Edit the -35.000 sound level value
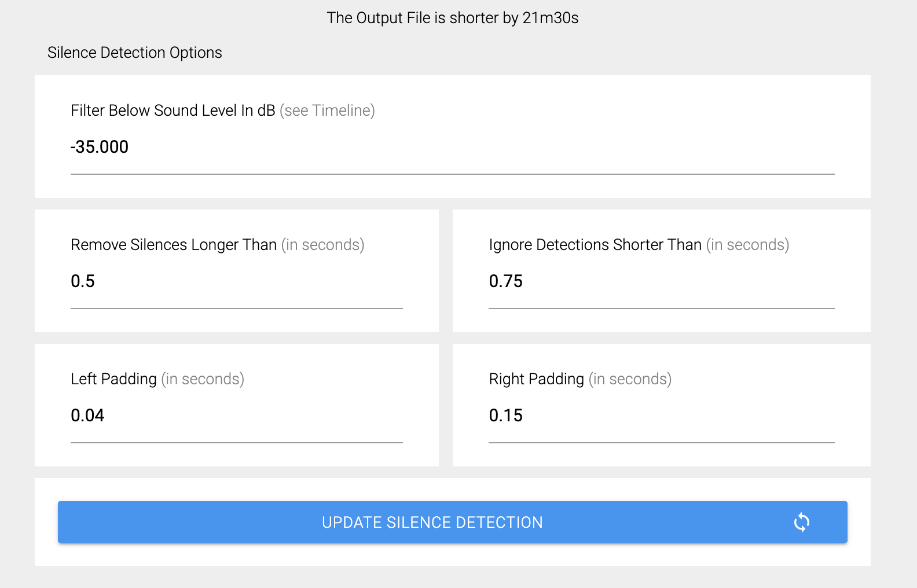917x588 pixels. 100,147
